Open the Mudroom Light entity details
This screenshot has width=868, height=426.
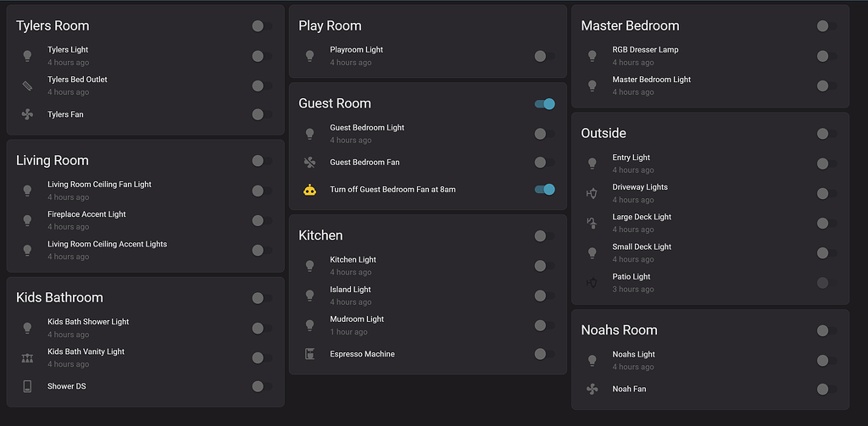coord(357,319)
